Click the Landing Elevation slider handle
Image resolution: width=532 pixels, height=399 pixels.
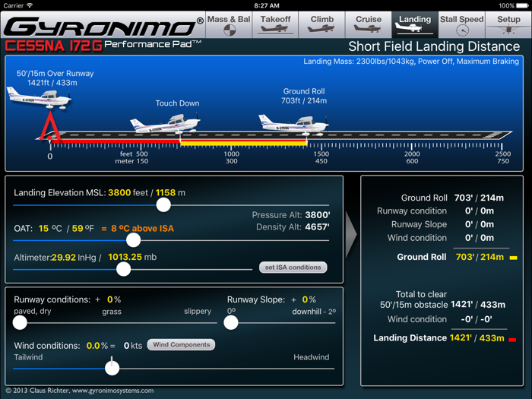coord(163,205)
